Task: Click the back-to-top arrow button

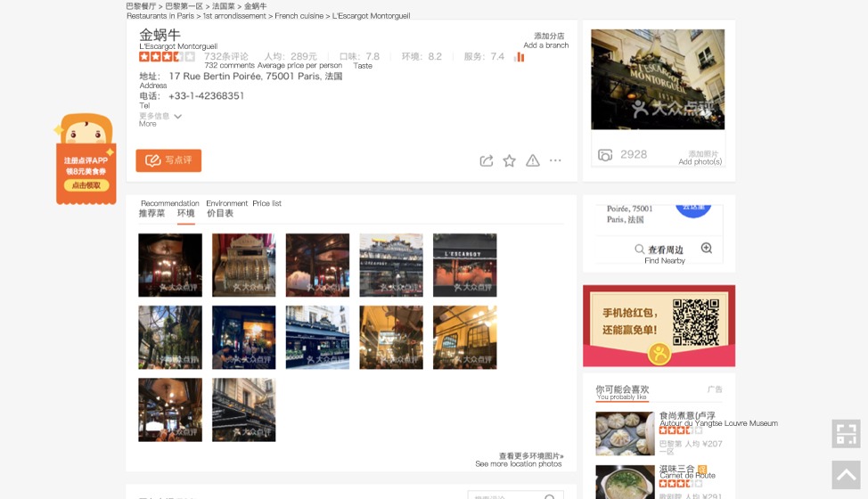Action: coord(846,475)
